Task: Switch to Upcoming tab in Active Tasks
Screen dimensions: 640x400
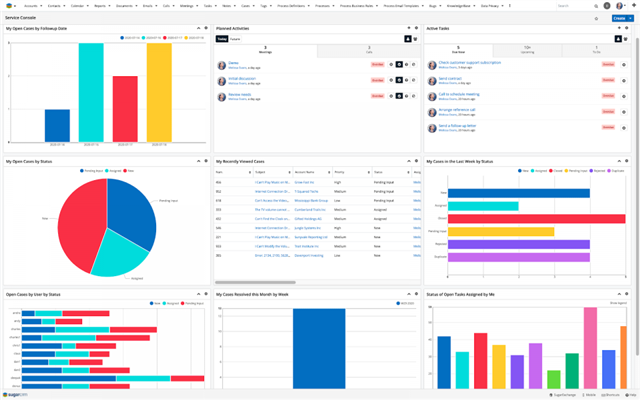Action: click(527, 50)
